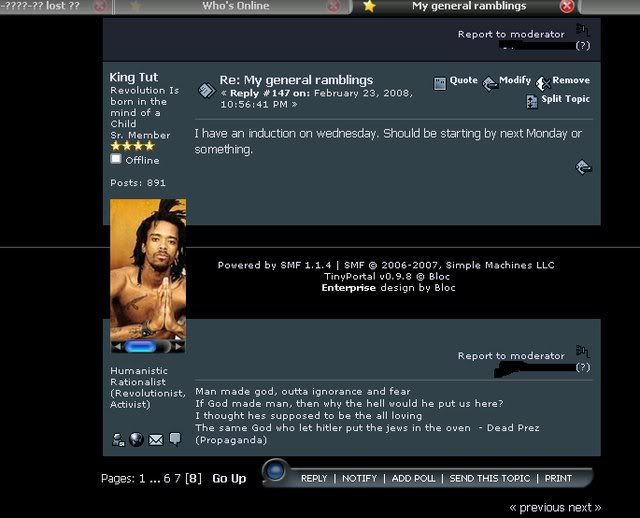Screen dimensions: 640x518
Task: Click the Remove post icon
Action: [x=543, y=83]
